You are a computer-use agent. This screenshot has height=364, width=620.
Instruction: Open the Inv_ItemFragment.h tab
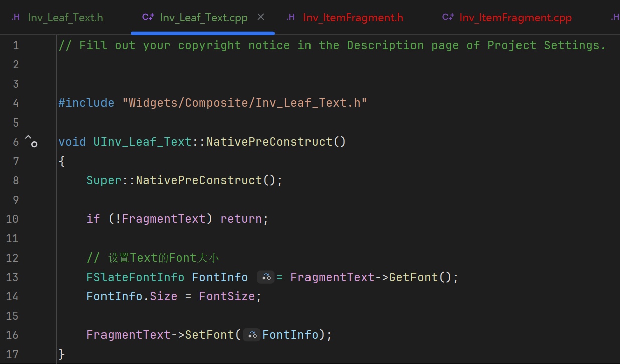point(345,18)
